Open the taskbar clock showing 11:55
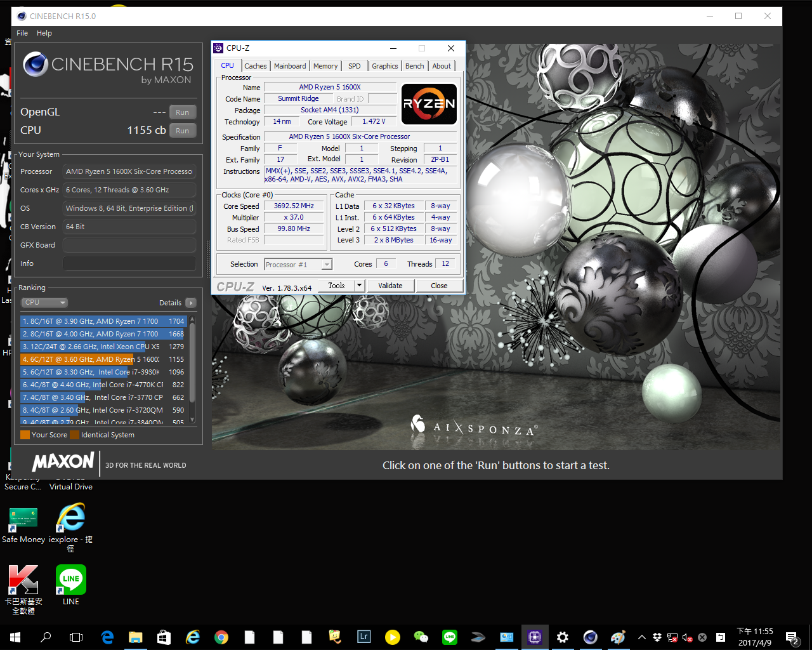 click(755, 637)
